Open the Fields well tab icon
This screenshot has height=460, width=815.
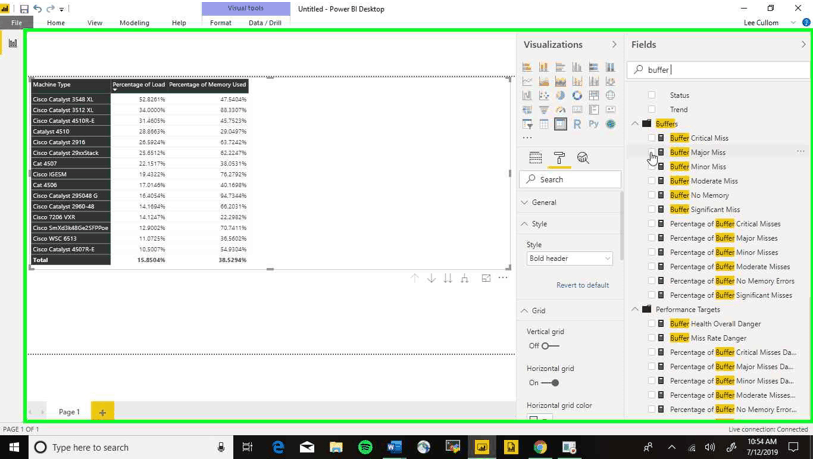click(x=535, y=158)
